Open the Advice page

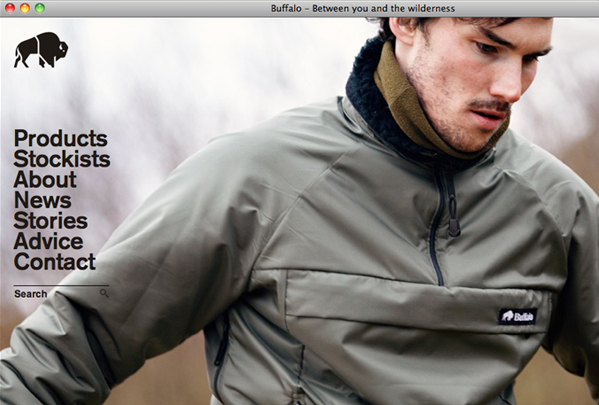49,241
